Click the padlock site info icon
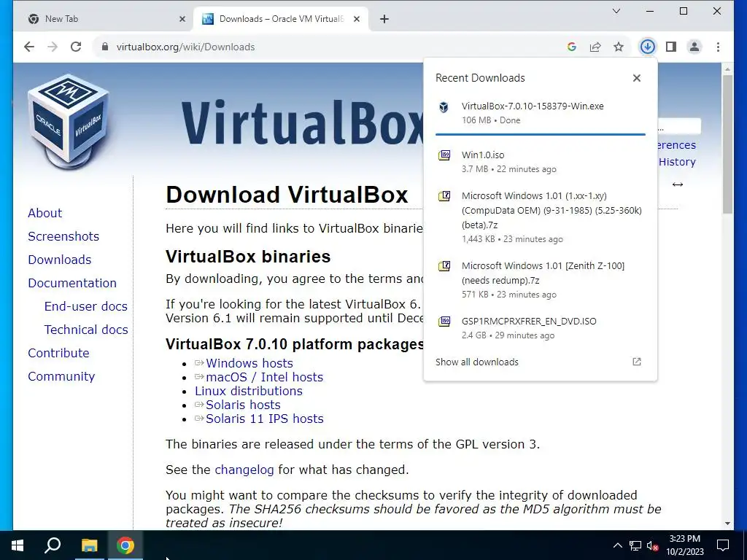The image size is (747, 560). 105,47
